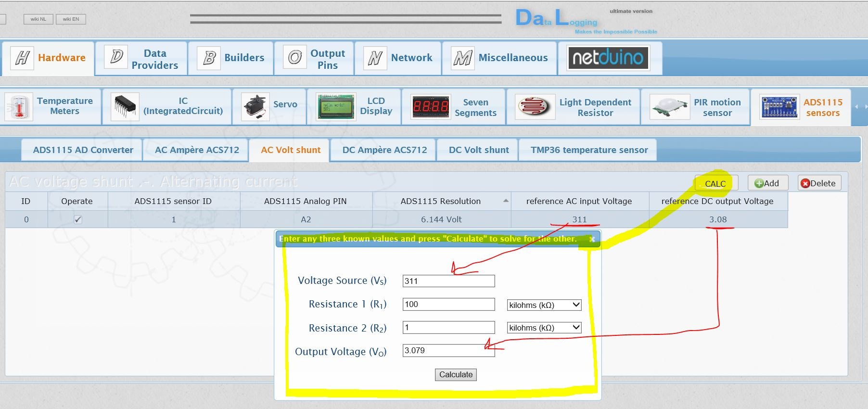Select the Light Dependent Resistor category
Screen dimensions: 868x409
tap(573, 107)
